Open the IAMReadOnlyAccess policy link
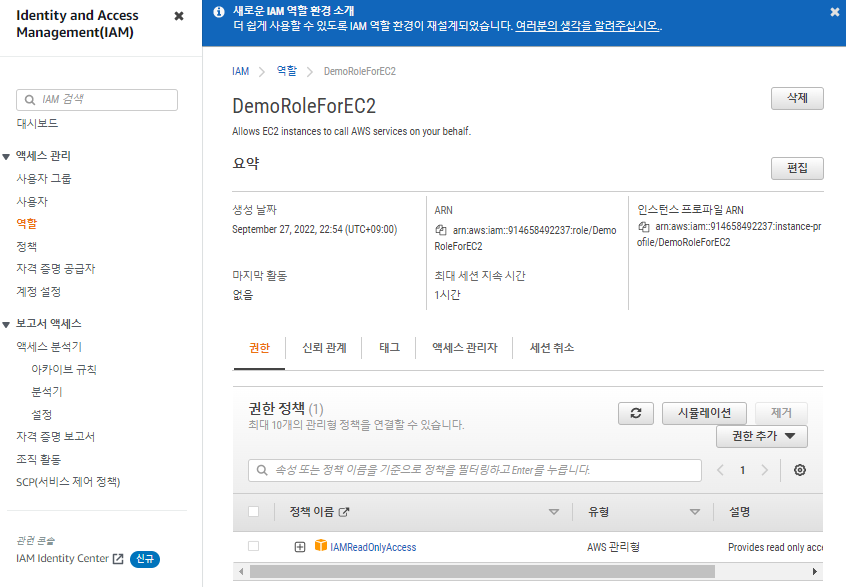This screenshot has width=846, height=587. point(373,547)
